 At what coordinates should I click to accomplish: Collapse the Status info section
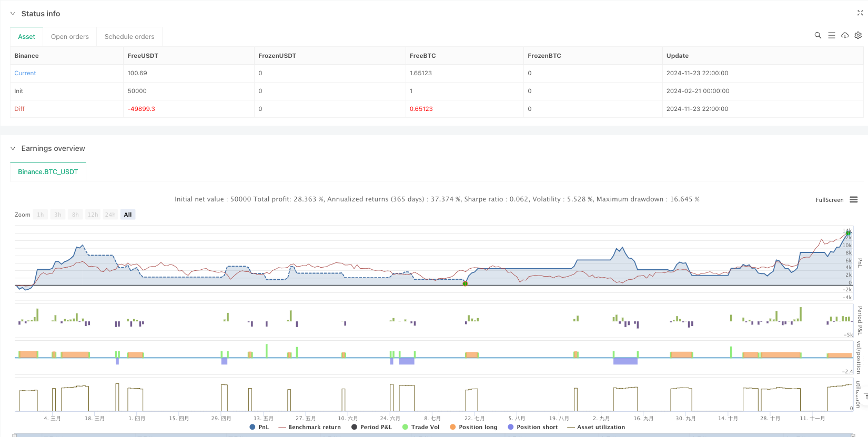pyautogui.click(x=13, y=14)
